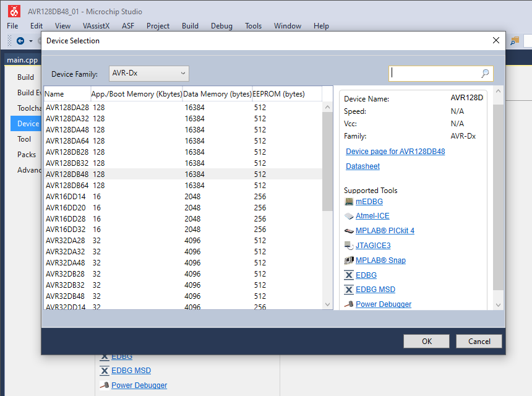Switch to the main.cpp document tab
Image resolution: width=532 pixels, height=396 pixels.
pos(22,60)
